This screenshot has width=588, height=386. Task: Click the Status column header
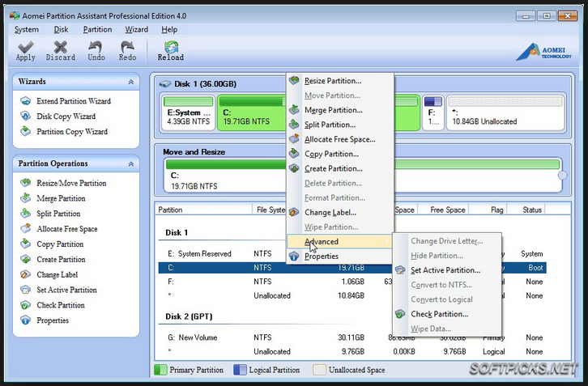526,210
